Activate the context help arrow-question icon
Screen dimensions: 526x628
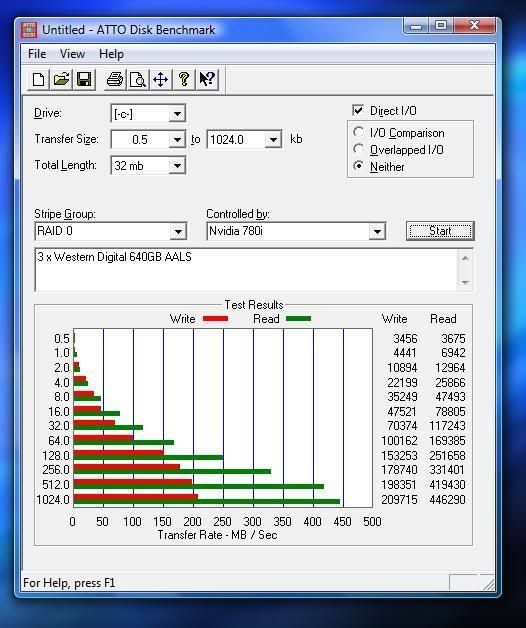(x=207, y=79)
